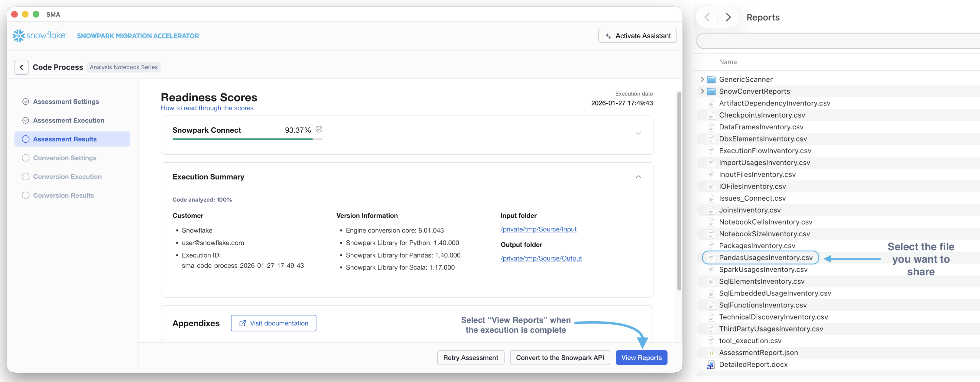980x382 pixels.
Task: Click the GenericScanner folder icon
Action: coord(711,79)
